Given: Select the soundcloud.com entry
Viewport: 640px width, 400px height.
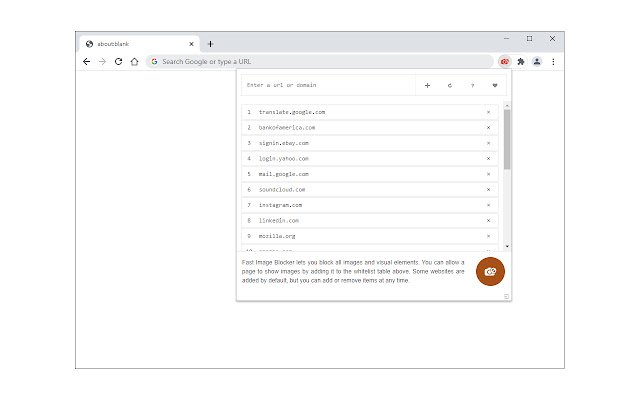Looking at the screenshot, I should click(x=370, y=189).
